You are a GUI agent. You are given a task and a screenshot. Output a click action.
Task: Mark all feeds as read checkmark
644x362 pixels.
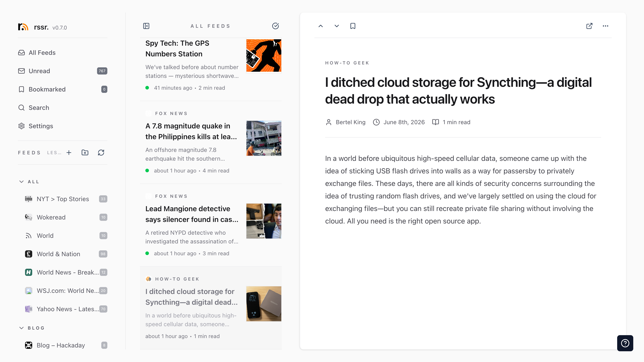(275, 26)
